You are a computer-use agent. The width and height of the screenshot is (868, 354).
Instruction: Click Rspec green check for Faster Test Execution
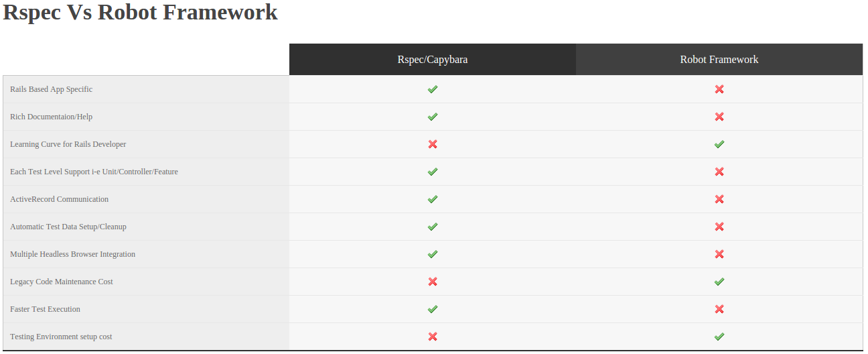[x=433, y=309]
